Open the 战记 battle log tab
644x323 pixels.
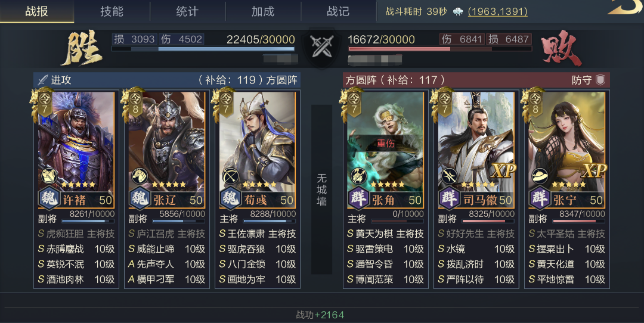point(338,11)
